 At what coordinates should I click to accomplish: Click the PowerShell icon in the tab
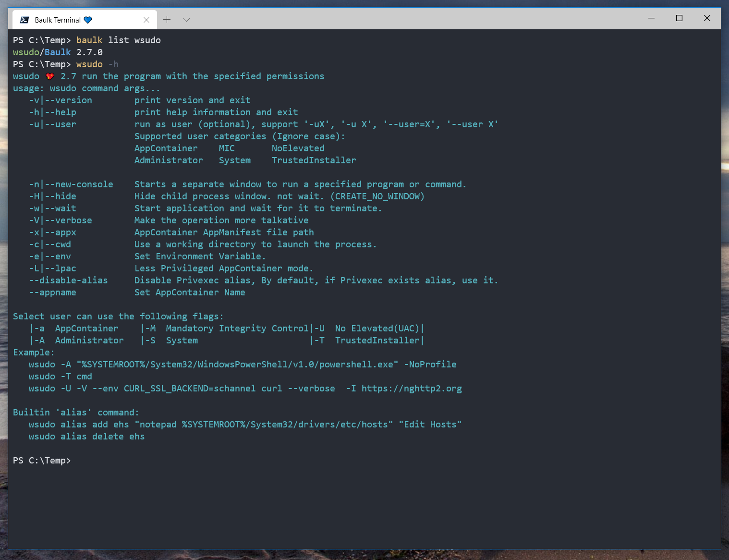click(x=24, y=20)
